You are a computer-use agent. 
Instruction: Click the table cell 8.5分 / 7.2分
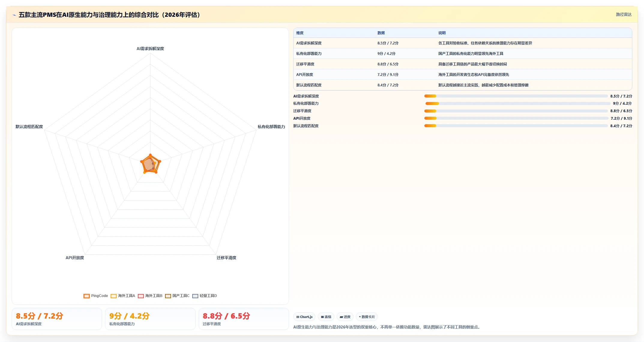point(388,43)
